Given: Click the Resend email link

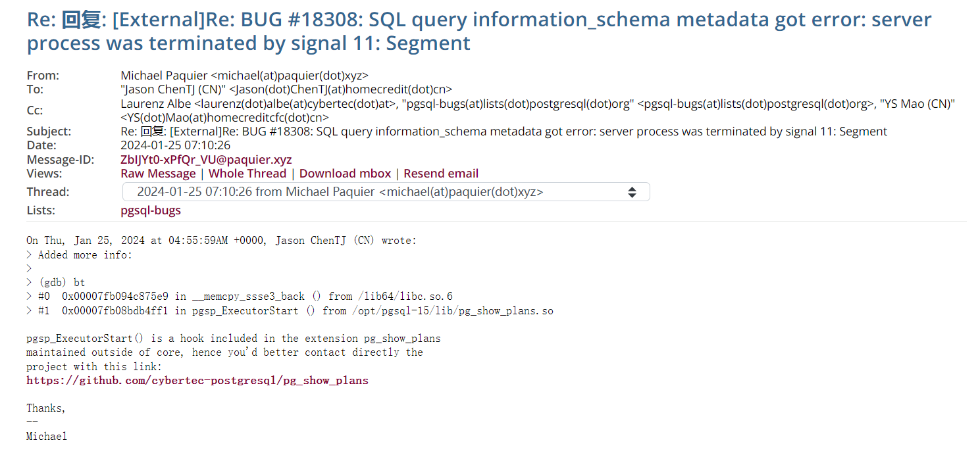Looking at the screenshot, I should (441, 174).
